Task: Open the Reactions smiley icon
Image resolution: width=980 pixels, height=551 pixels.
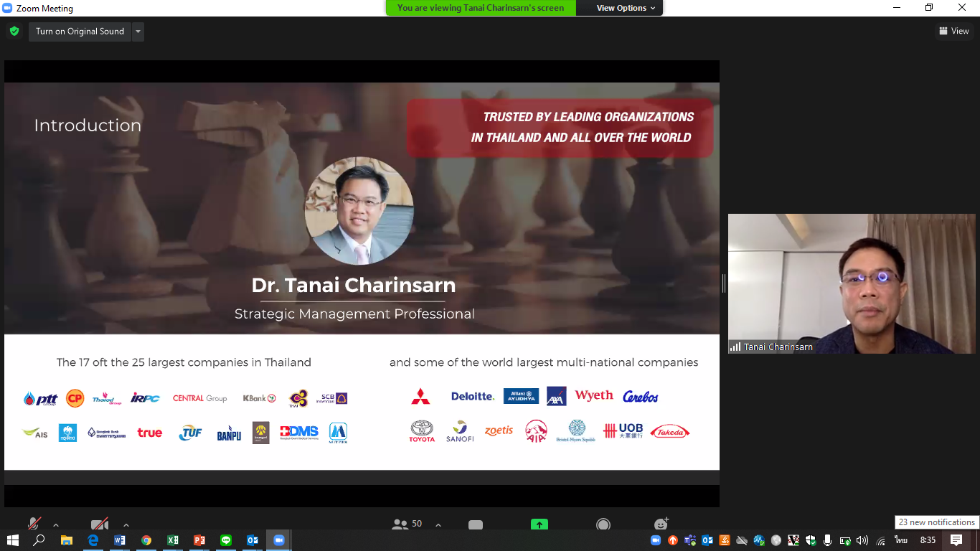Action: click(x=661, y=524)
